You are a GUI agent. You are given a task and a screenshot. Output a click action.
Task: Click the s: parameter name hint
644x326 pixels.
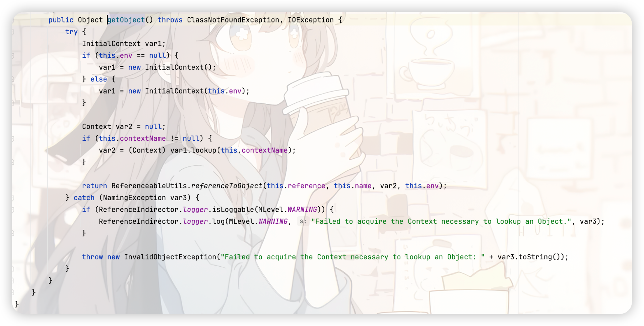[x=303, y=221]
